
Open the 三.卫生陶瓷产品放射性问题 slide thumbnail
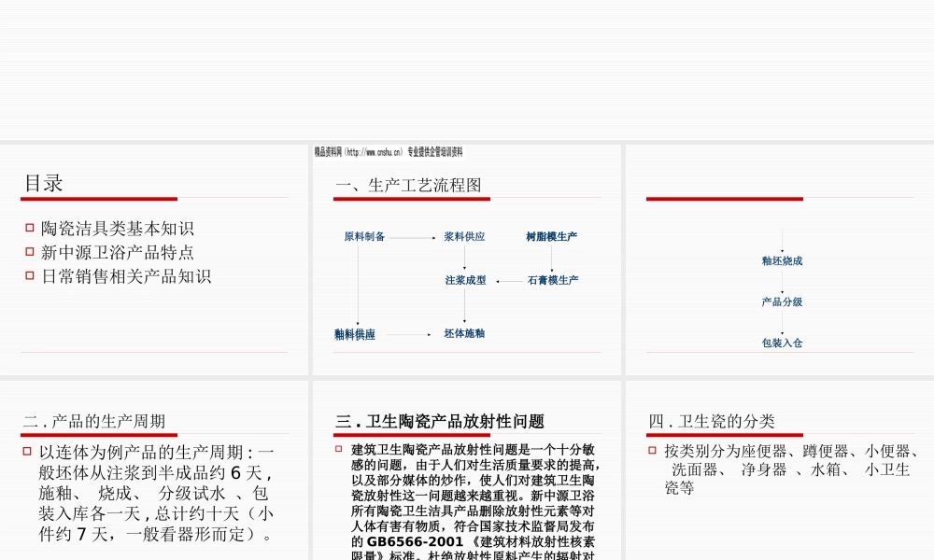[466, 470]
